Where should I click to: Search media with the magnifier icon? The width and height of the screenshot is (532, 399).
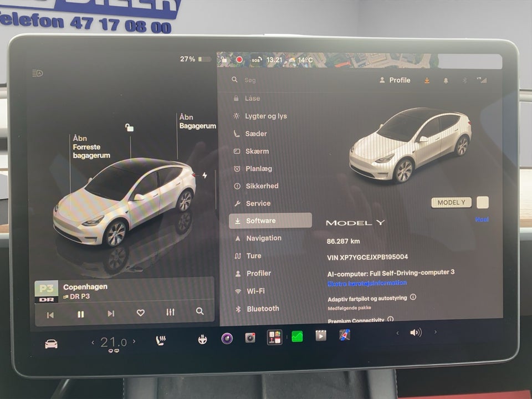pos(200,311)
